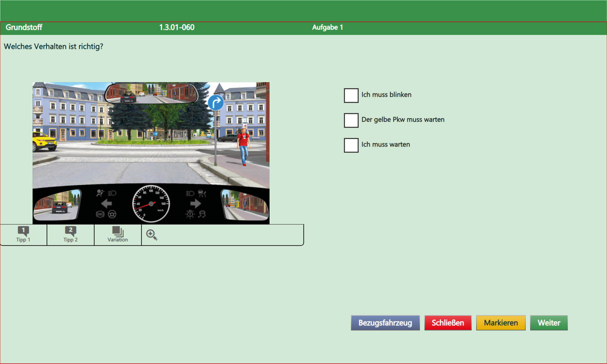This screenshot has height=364, width=607.
Task: Click the Bezugsfahrzeug button
Action: click(x=385, y=323)
